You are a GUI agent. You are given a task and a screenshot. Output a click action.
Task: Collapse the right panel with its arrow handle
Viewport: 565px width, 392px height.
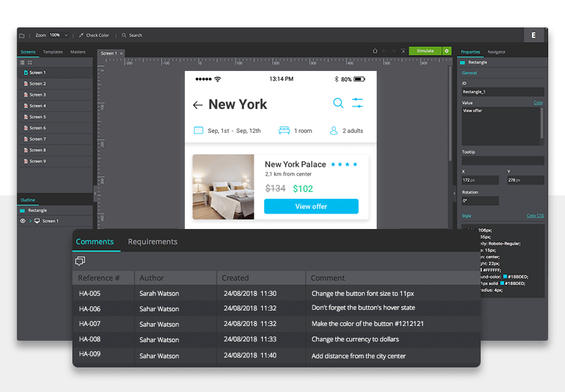(x=455, y=193)
